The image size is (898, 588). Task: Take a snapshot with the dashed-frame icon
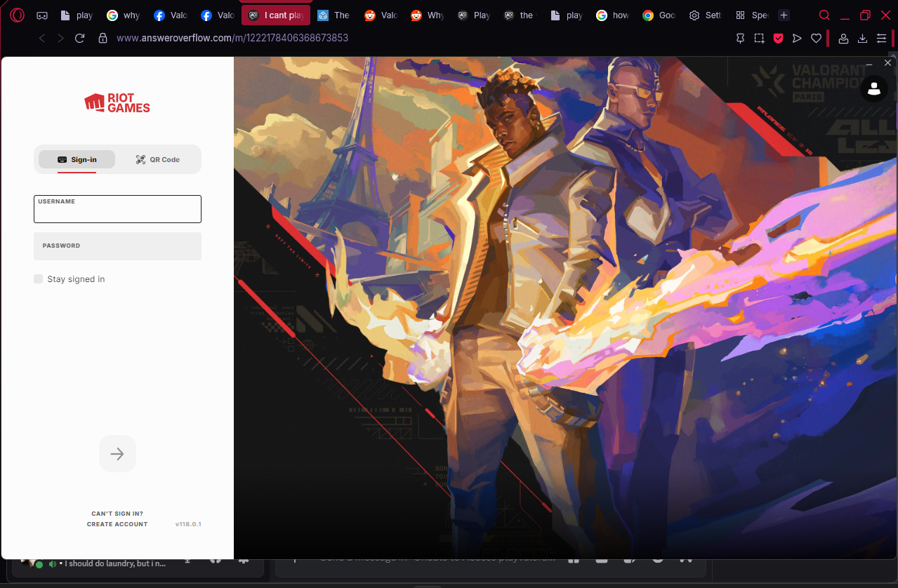click(759, 39)
